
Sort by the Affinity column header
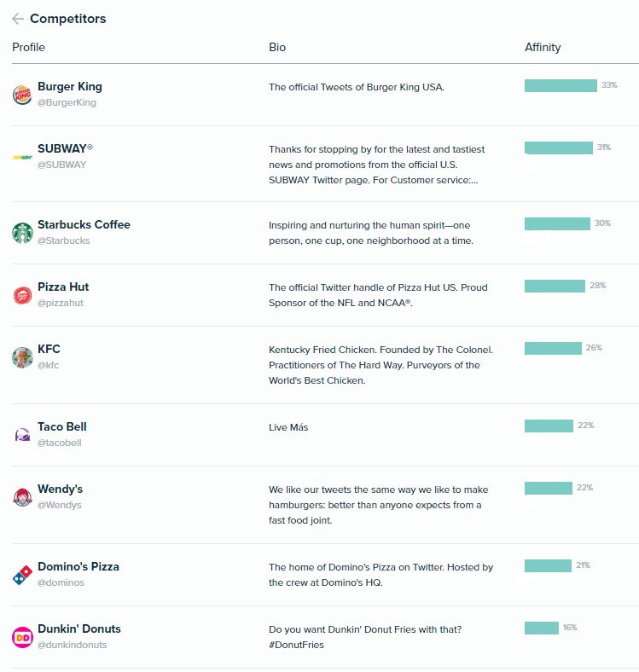pos(543,47)
